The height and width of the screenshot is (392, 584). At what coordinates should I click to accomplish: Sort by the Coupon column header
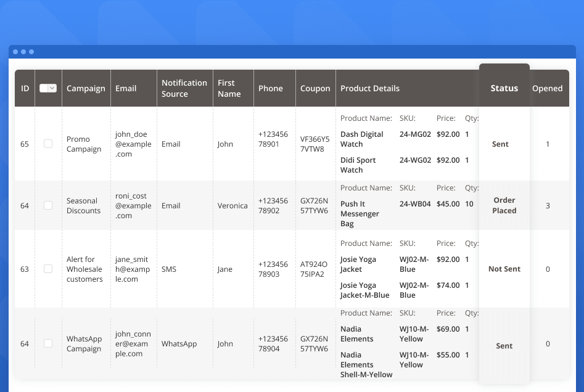(315, 88)
